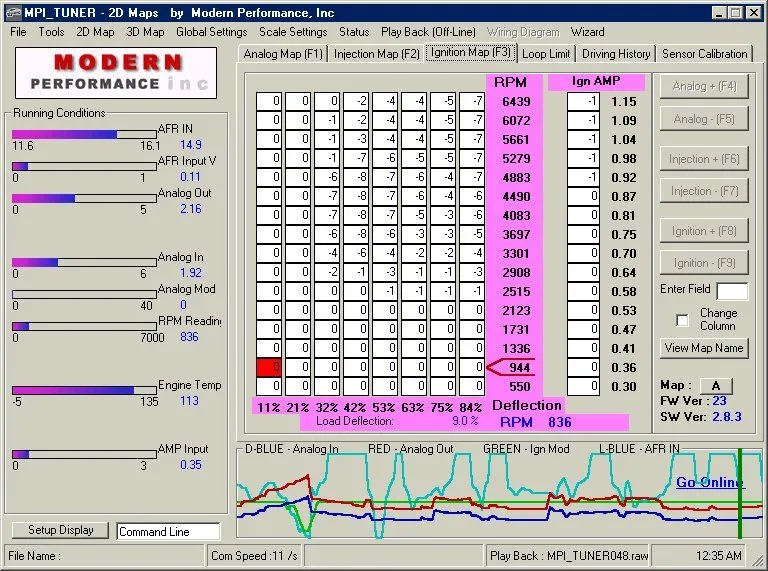Open the Wizard menu
The image size is (768, 571).
[x=587, y=32]
